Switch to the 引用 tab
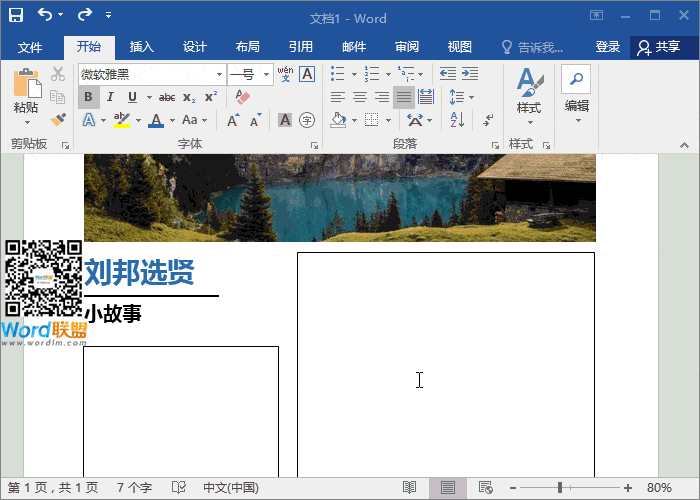Screen dimensions: 700x500 pyautogui.click(x=301, y=47)
